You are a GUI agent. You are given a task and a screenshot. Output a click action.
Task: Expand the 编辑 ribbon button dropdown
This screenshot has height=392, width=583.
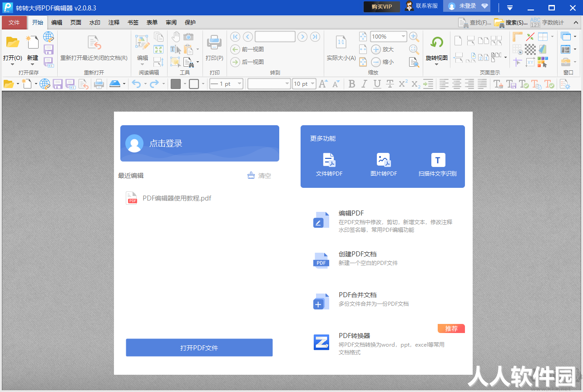pos(143,64)
